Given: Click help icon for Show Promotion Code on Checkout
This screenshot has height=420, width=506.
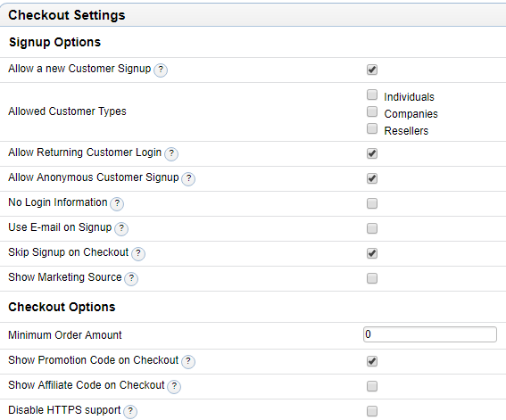Looking at the screenshot, I should coord(188,361).
